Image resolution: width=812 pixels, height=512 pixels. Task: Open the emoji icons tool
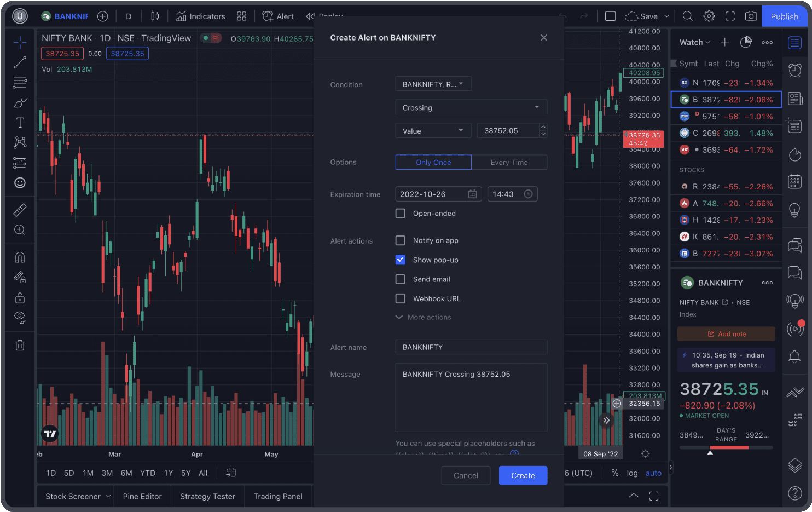tap(20, 183)
